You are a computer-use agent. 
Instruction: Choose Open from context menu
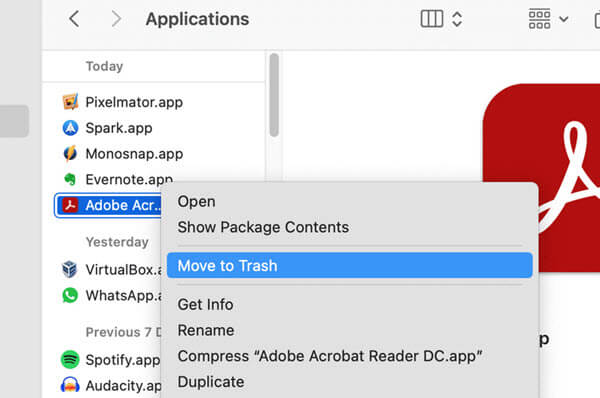tap(196, 201)
